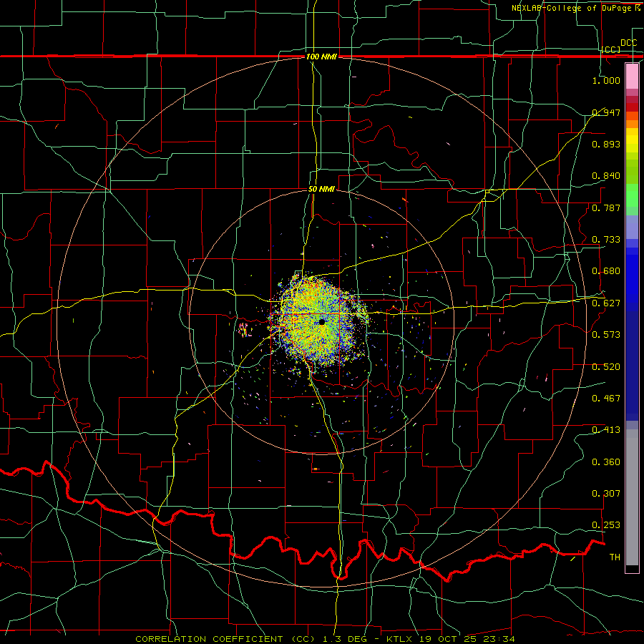Viewport: 644px width, 644px height.
Task: Click the 0.413 scale value
Action: pyautogui.click(x=606, y=430)
